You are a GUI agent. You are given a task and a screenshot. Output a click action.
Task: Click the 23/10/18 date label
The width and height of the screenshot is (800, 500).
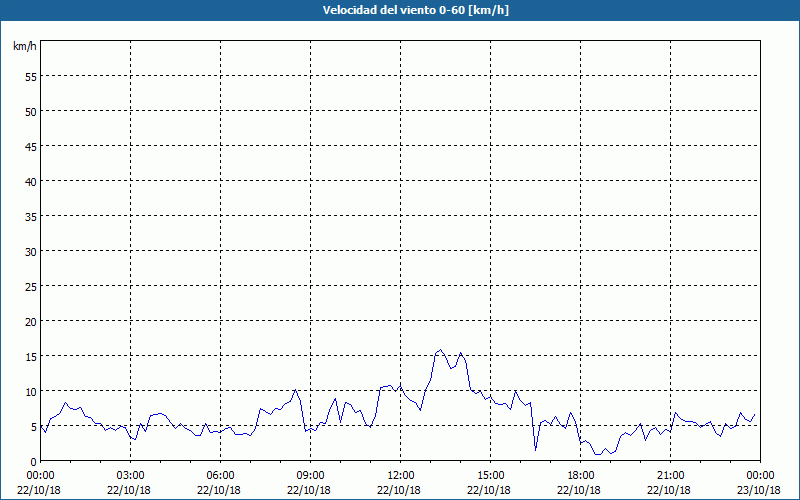759,490
